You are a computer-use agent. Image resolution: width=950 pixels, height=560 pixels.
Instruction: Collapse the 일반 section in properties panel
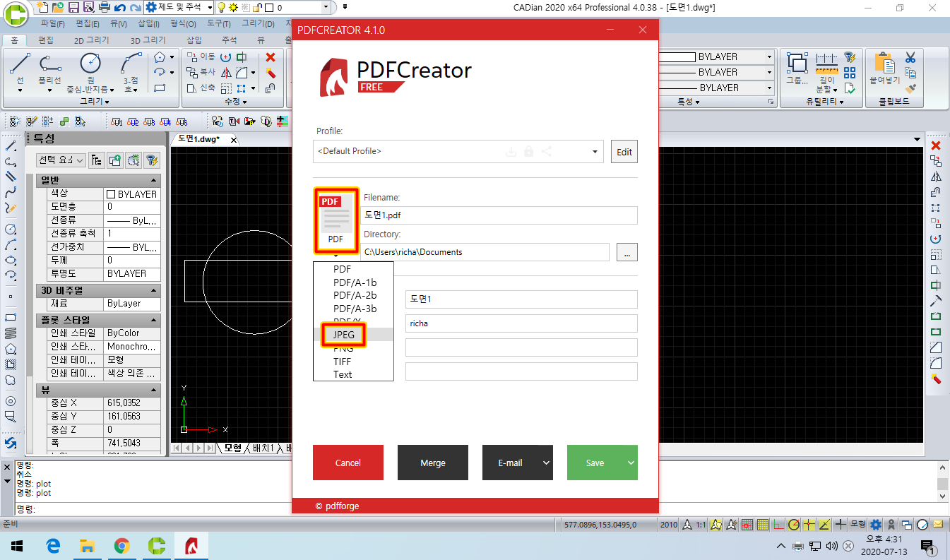153,180
